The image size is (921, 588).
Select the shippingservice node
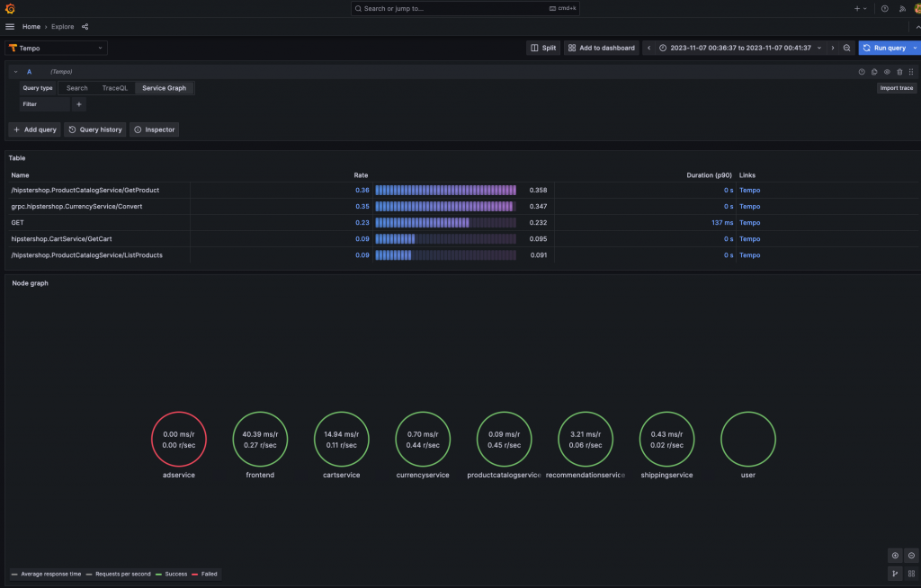pos(666,440)
